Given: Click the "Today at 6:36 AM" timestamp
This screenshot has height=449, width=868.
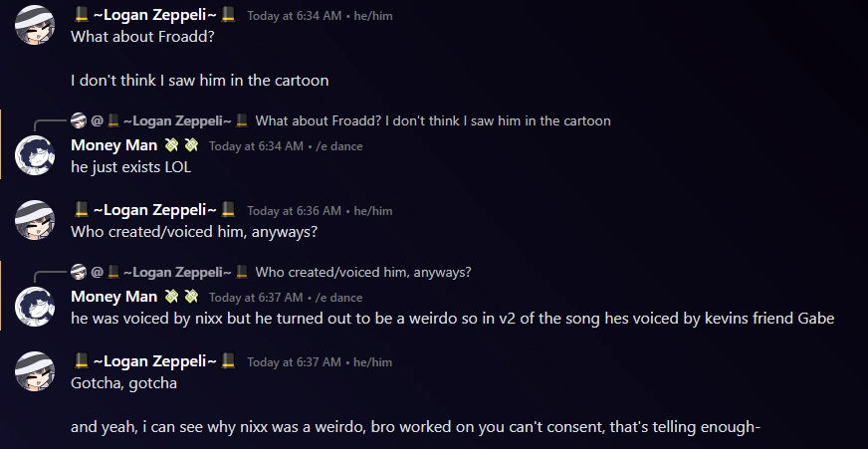Looking at the screenshot, I should click(x=294, y=211).
